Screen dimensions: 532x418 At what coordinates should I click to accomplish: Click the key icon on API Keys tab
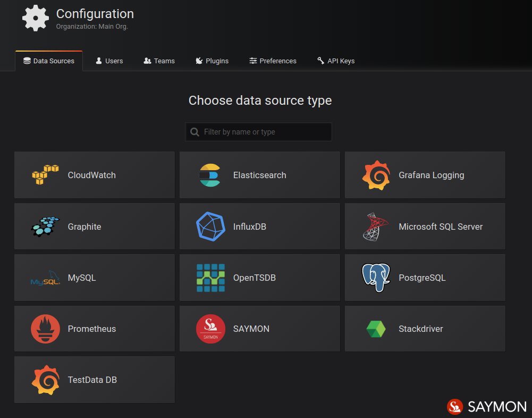pyautogui.click(x=320, y=61)
